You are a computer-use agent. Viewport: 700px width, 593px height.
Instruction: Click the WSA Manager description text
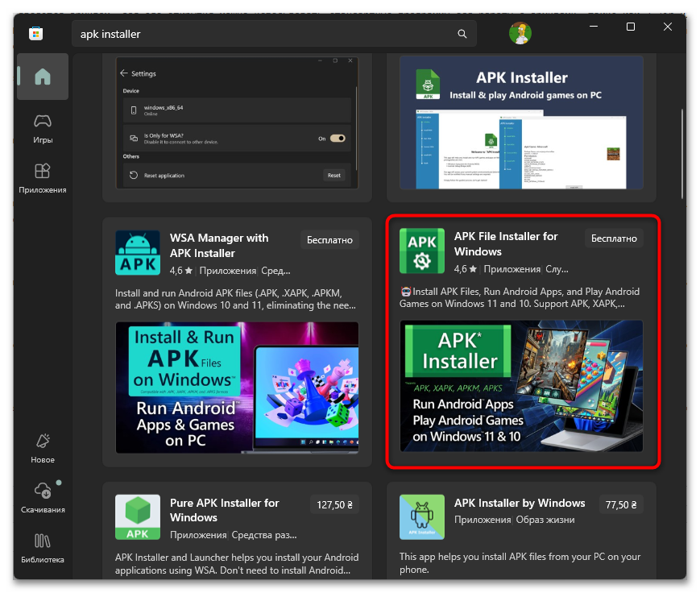coord(236,299)
